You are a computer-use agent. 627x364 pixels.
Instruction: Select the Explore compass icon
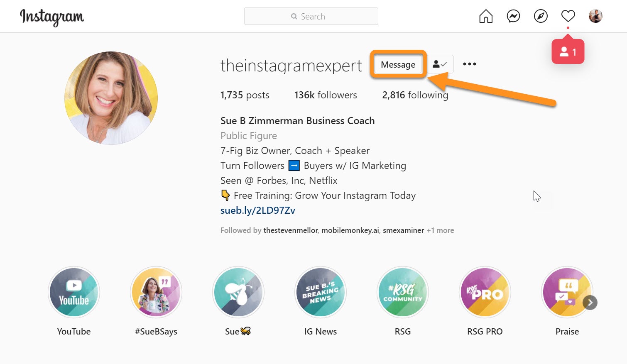(x=541, y=16)
